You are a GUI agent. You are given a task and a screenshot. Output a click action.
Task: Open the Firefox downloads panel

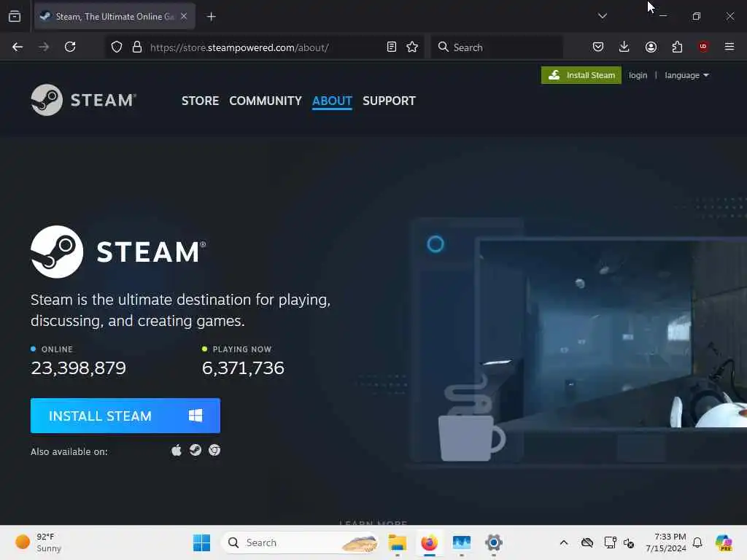624,47
